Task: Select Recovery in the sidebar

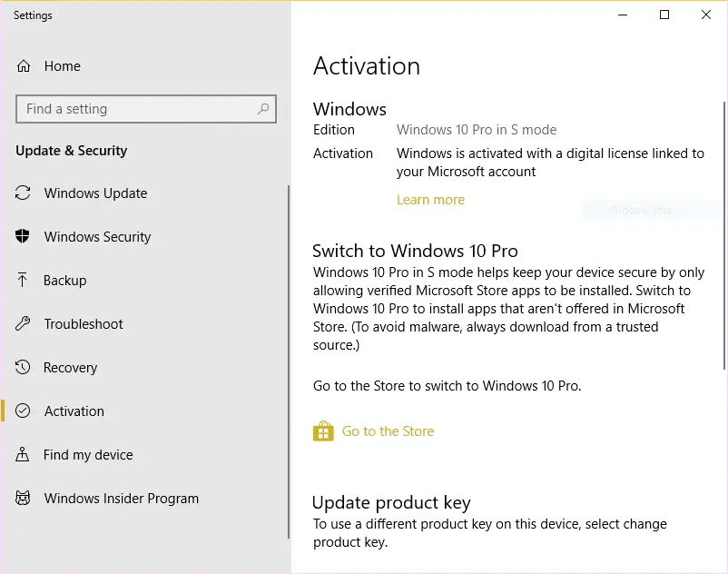Action: pos(71,367)
